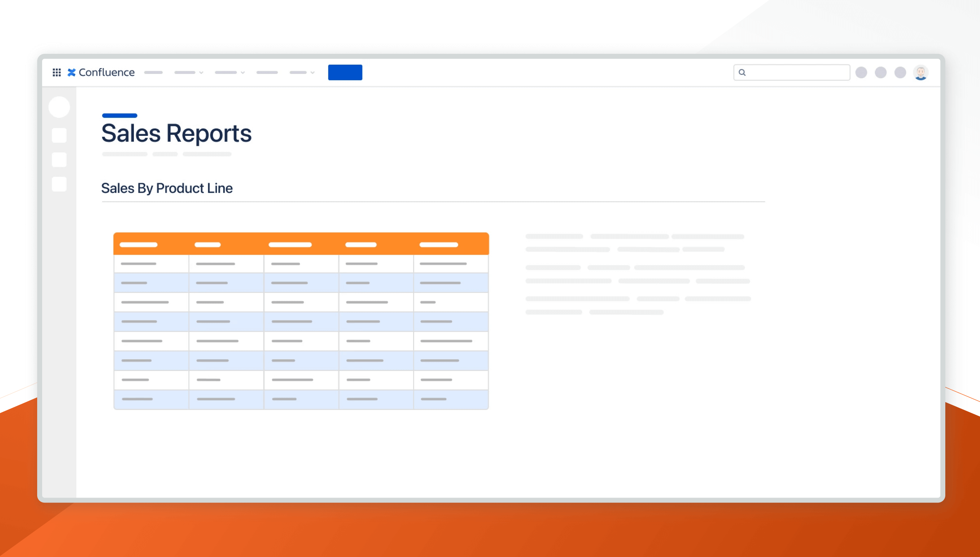This screenshot has width=980, height=557.
Task: Open the fourth navigation item without chevron
Action: pyautogui.click(x=267, y=72)
